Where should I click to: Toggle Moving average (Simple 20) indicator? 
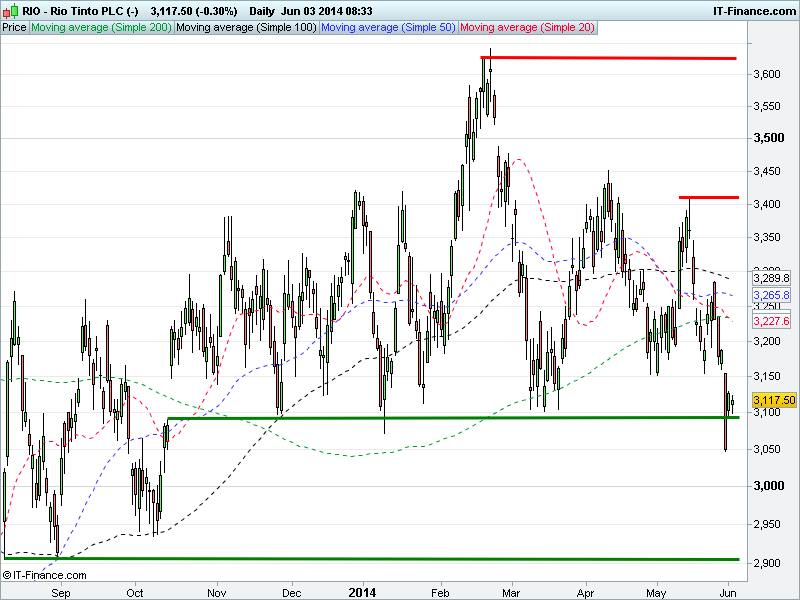pos(527,28)
